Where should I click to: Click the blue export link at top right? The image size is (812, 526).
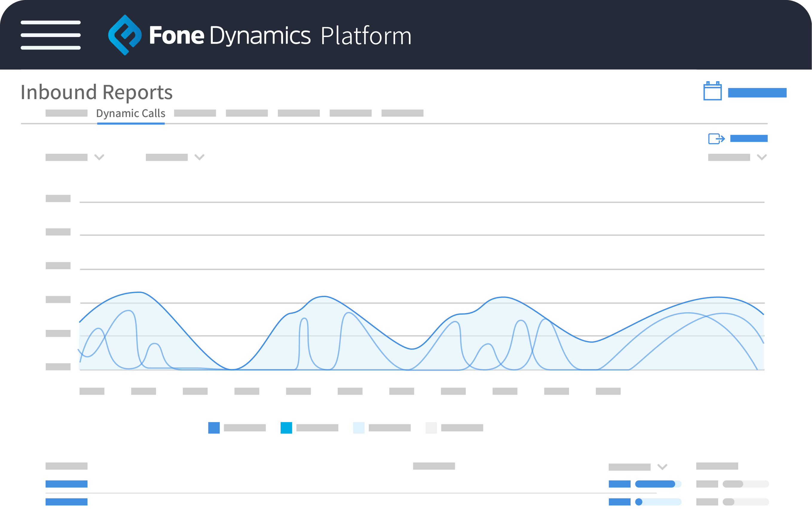(749, 138)
